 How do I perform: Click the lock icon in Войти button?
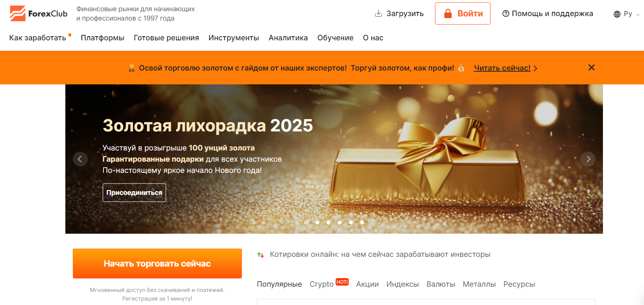tap(448, 13)
